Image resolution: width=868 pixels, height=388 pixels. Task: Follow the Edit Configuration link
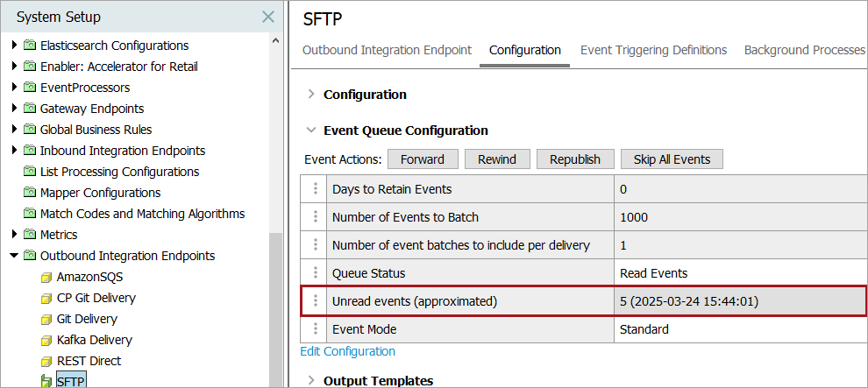tap(348, 351)
